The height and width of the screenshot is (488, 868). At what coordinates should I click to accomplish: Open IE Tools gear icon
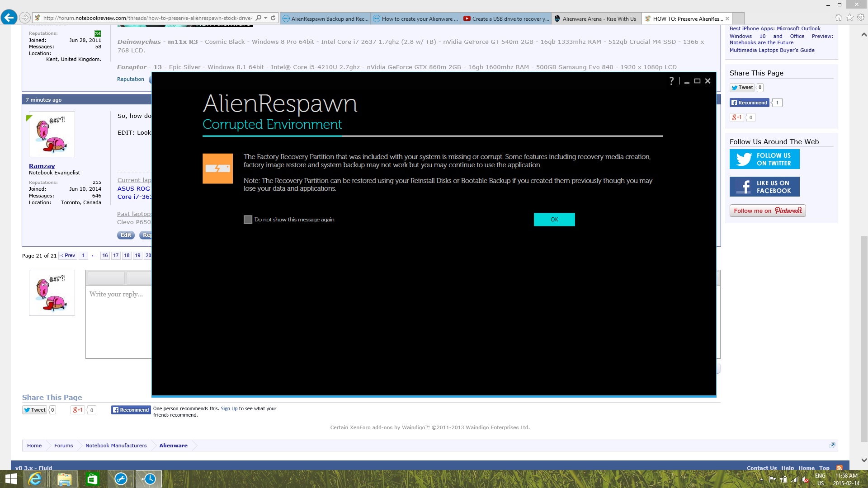click(861, 18)
